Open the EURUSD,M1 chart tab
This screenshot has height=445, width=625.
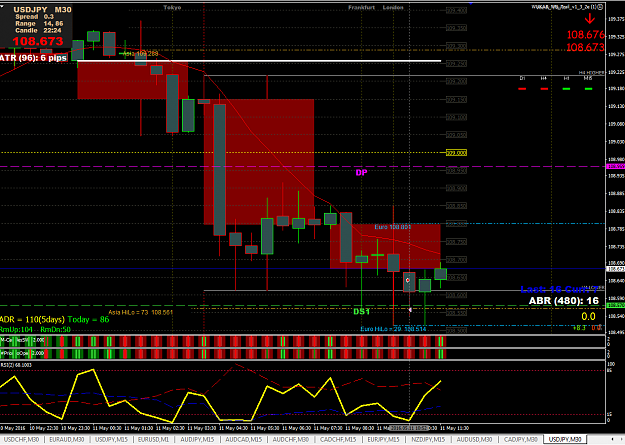click(x=153, y=439)
